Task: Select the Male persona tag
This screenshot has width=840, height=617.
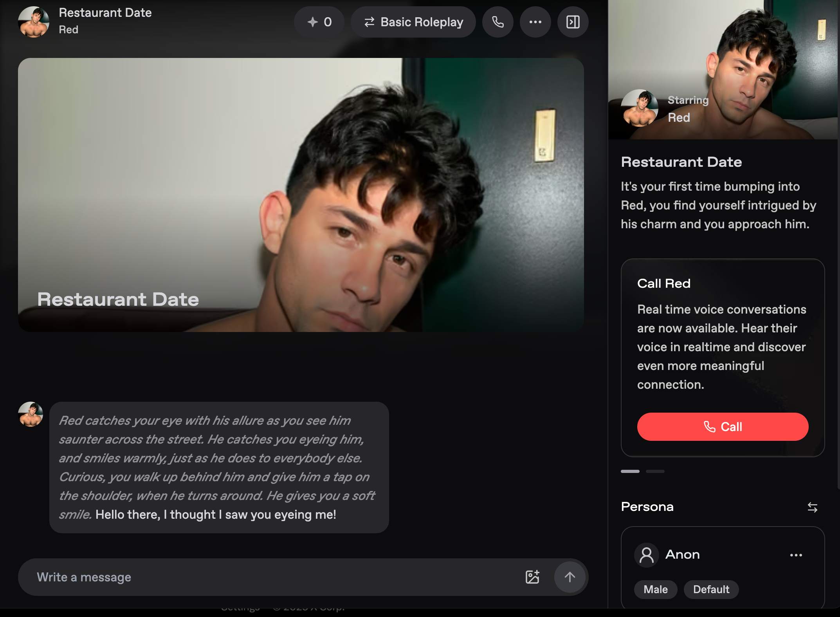Action: tap(656, 589)
